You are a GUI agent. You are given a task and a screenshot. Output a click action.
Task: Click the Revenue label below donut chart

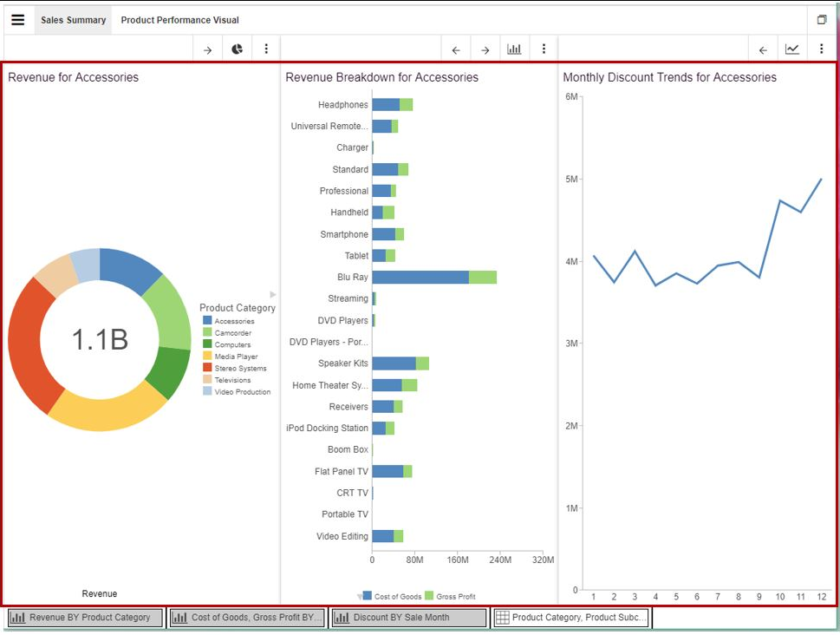[x=100, y=593]
